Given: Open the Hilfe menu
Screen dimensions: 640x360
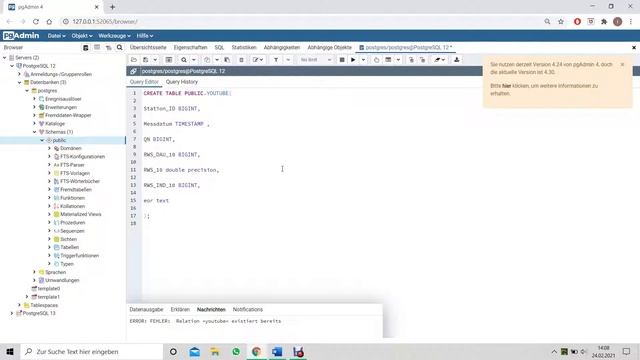Looking at the screenshot, I should point(144,36).
